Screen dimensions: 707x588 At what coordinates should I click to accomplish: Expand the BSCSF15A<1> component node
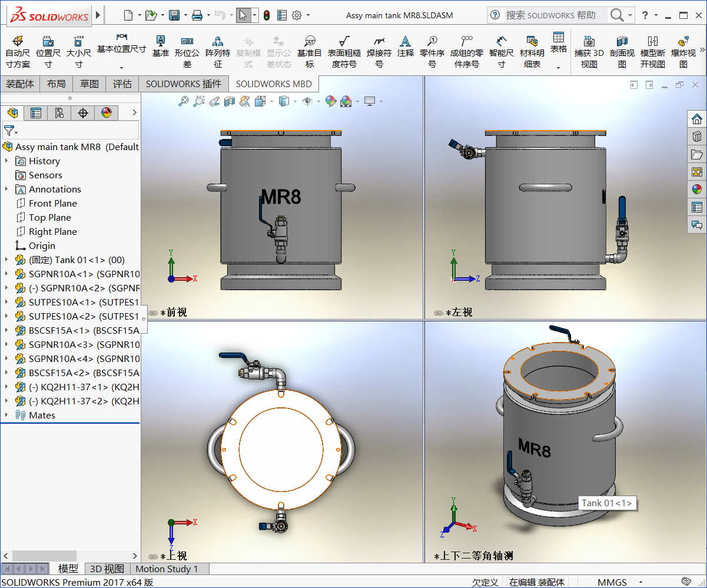point(6,330)
